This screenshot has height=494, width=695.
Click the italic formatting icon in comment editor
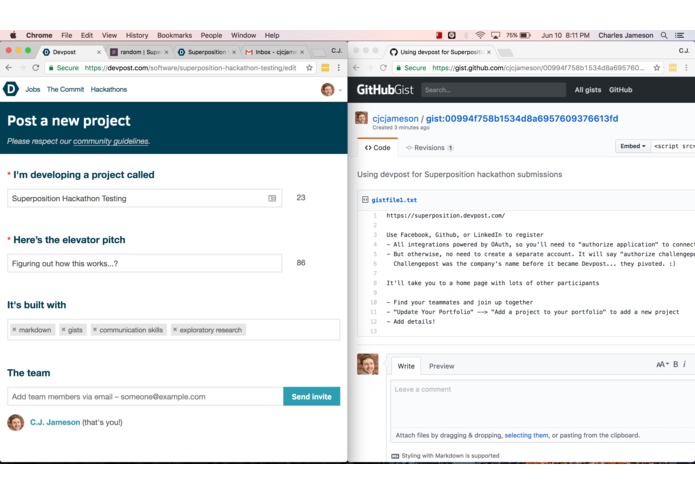(x=684, y=364)
